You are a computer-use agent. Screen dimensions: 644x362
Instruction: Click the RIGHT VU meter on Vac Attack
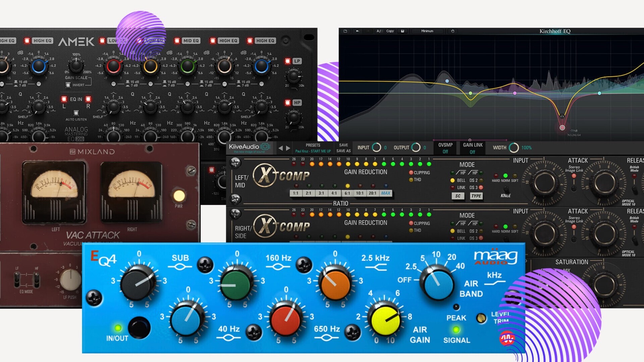(x=131, y=193)
